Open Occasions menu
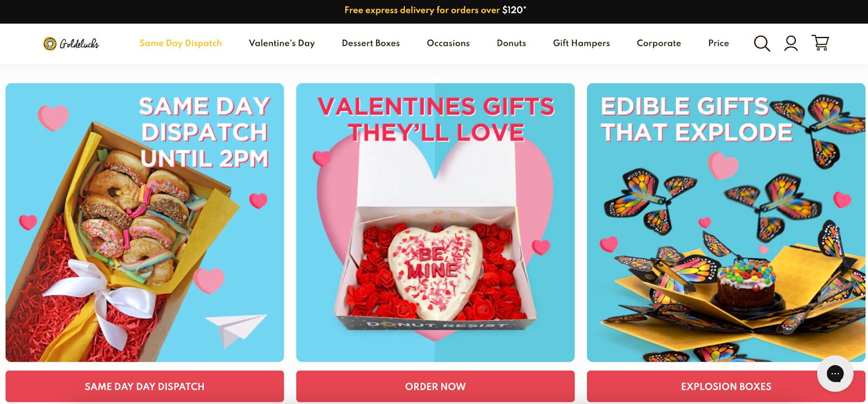 click(448, 43)
